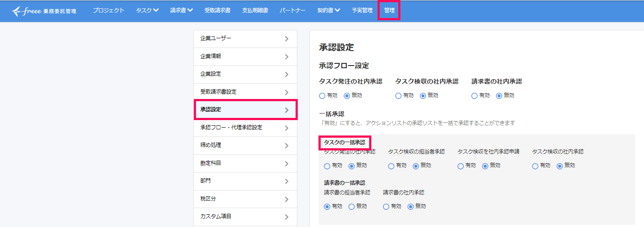Viewport: 644px width, 227px height.
Task: Click the 承認フロー設定 section heading
Action: (344, 66)
